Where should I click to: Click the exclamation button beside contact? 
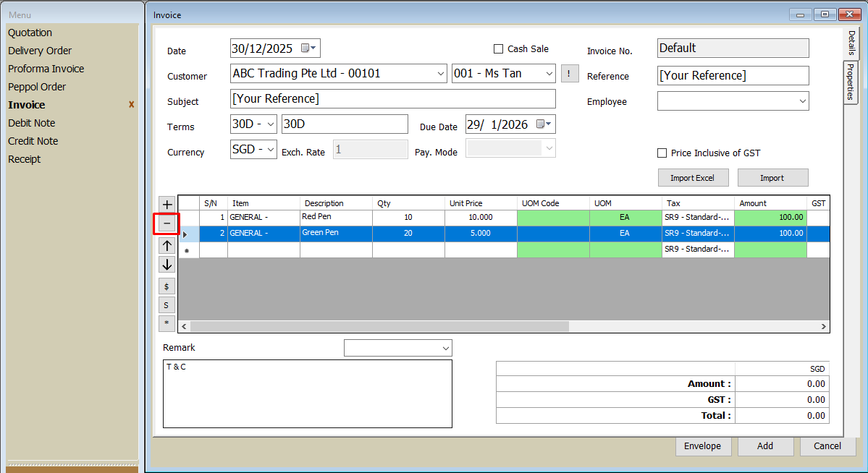[x=570, y=74]
